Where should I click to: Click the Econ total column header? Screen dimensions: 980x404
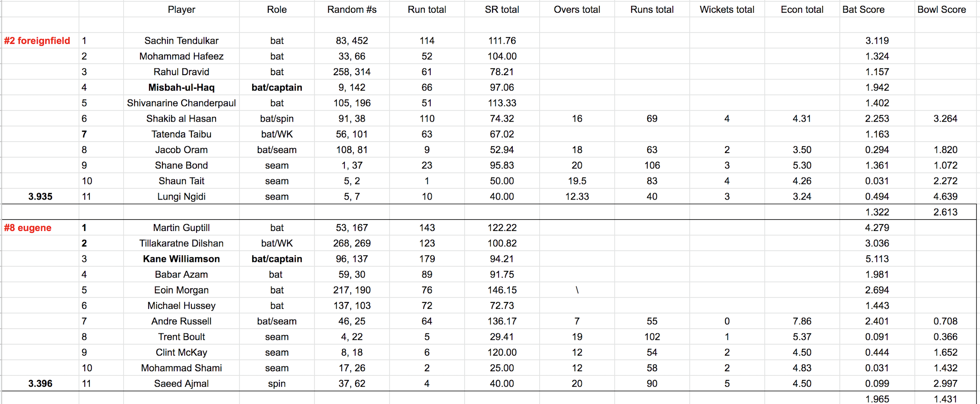802,10
